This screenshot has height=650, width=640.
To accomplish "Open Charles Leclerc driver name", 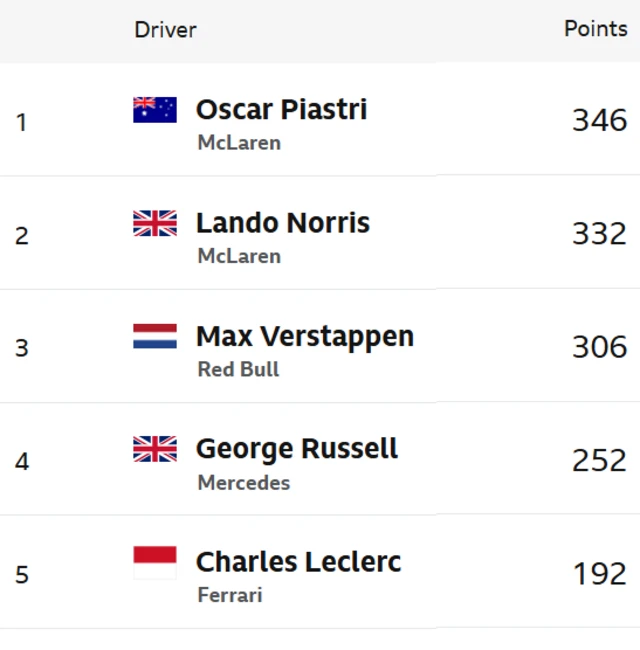I will coord(298,562).
